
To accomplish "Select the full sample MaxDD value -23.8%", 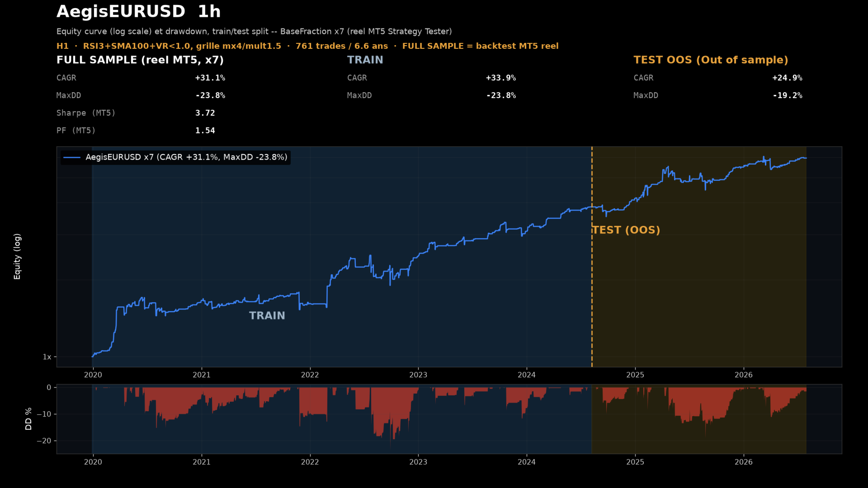I will point(210,95).
